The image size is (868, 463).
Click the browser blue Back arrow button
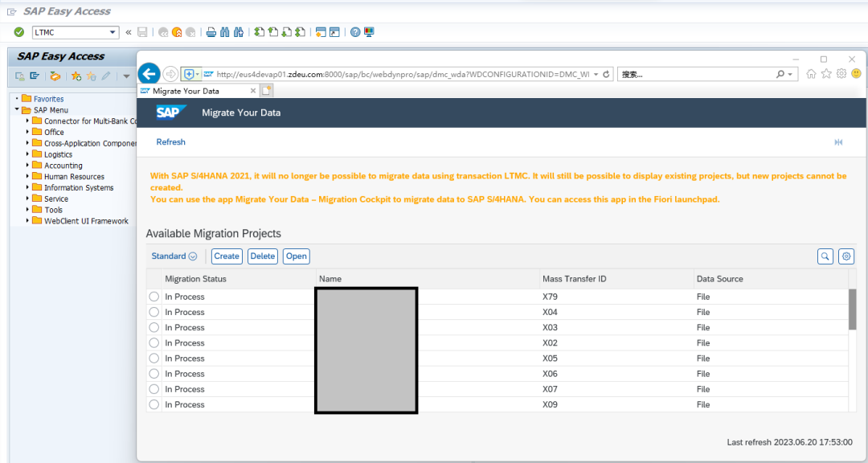click(149, 74)
